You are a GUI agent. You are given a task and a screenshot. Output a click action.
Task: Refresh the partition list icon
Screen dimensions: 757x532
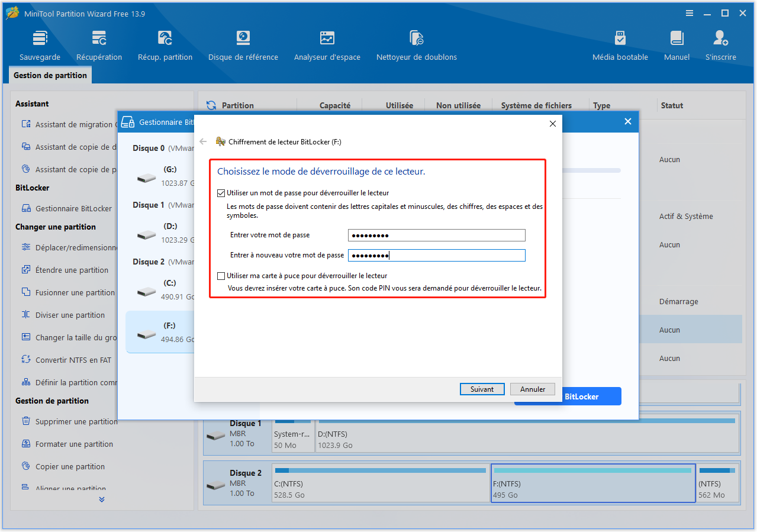pyautogui.click(x=211, y=105)
